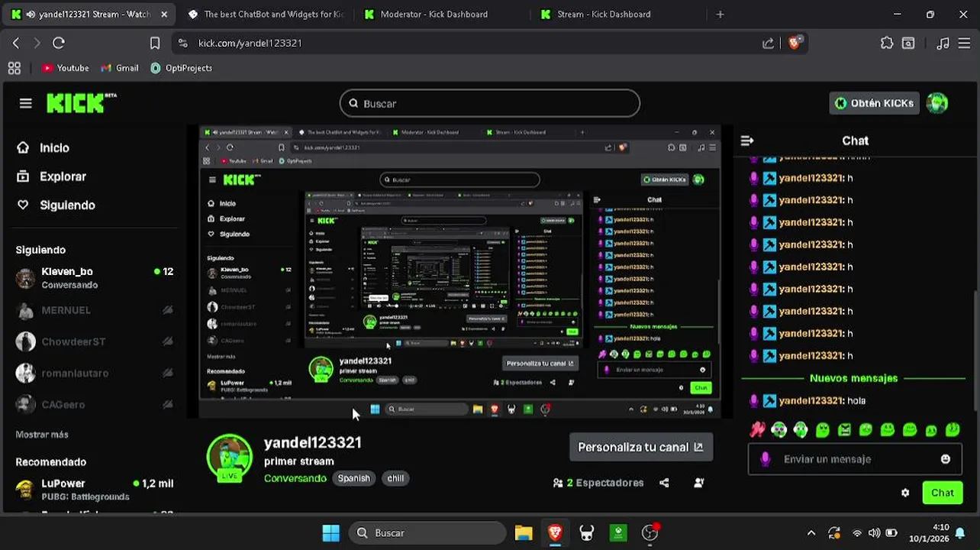
Task: Click the chill tag
Action: (x=395, y=478)
